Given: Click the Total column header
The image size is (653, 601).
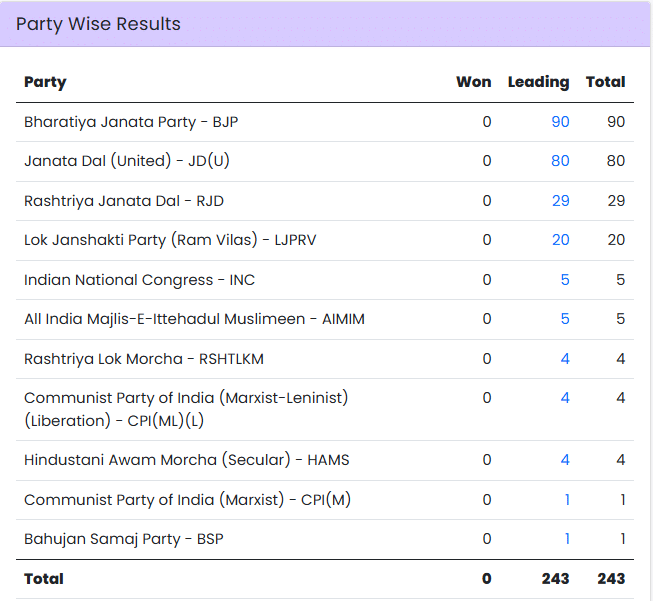Looking at the screenshot, I should [x=605, y=82].
